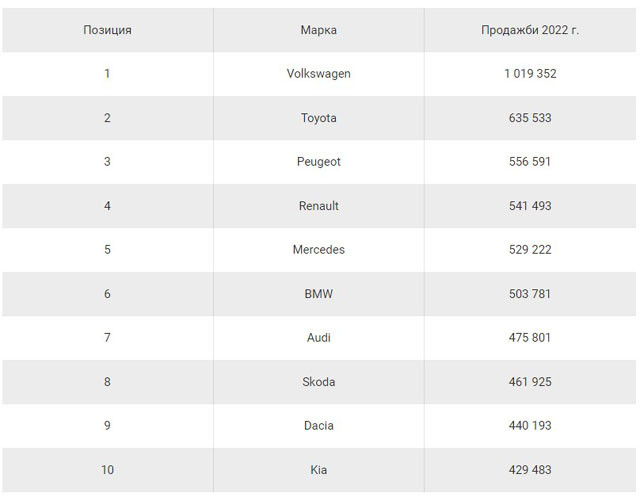Screen dimensions: 640x497
Task: Select the BMW brand cell
Action: (318, 294)
